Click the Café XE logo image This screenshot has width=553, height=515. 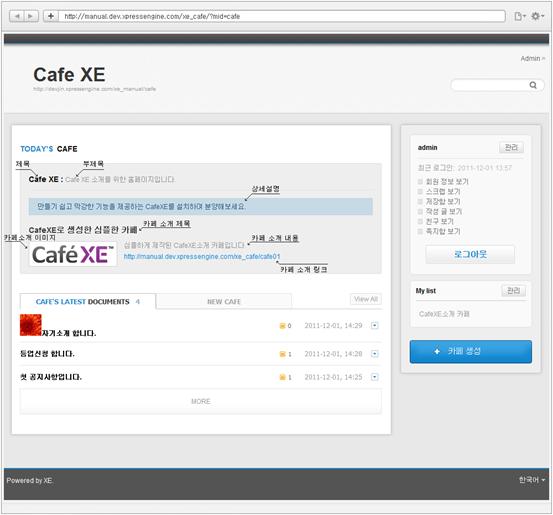(x=73, y=254)
